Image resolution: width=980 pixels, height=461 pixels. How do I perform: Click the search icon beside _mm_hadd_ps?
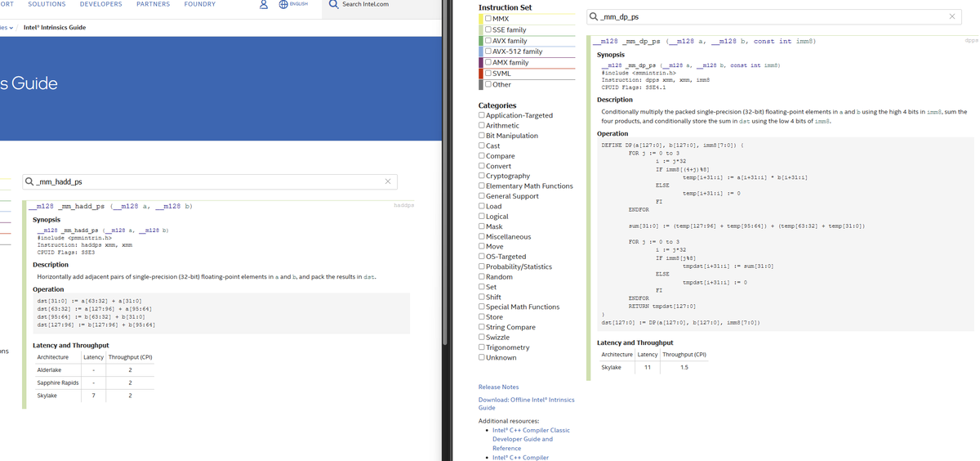click(x=29, y=181)
